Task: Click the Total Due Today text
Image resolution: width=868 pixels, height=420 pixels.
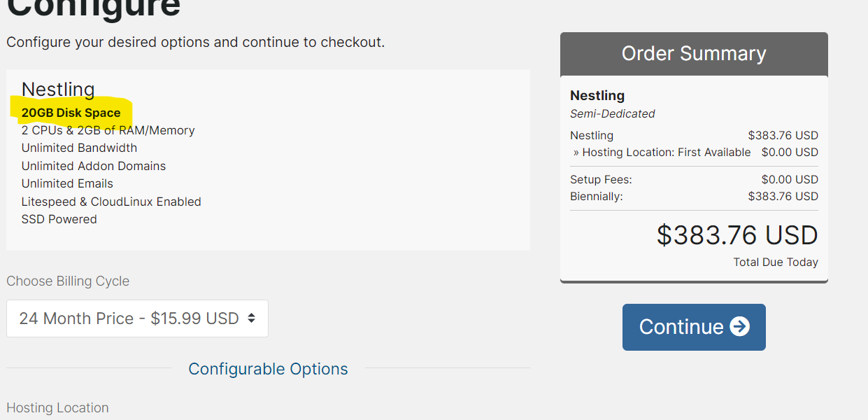Action: point(776,262)
